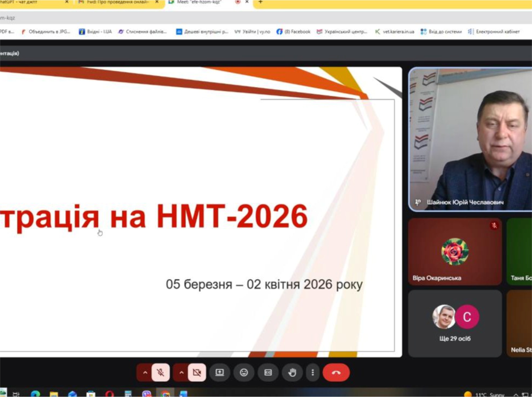Image resolution: width=532 pixels, height=397 pixels.
Task: Toggle closed captions in the call bar
Action: (x=268, y=373)
